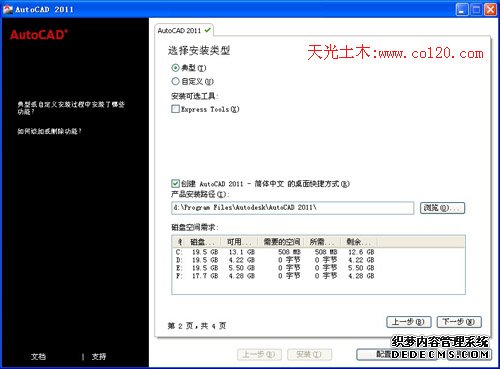Screen dimensions: 500x369
Task: Open the 支持 (Support) link
Action: coord(99,356)
